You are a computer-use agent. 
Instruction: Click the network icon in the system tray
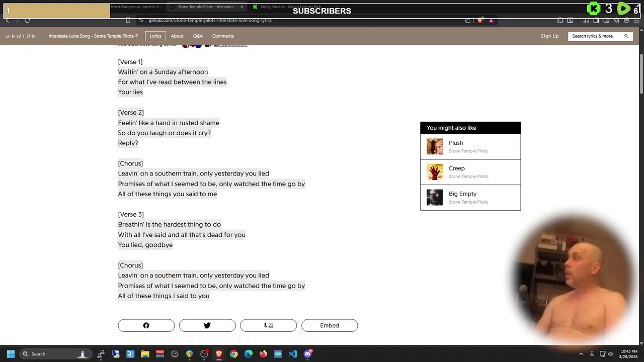[x=602, y=354]
